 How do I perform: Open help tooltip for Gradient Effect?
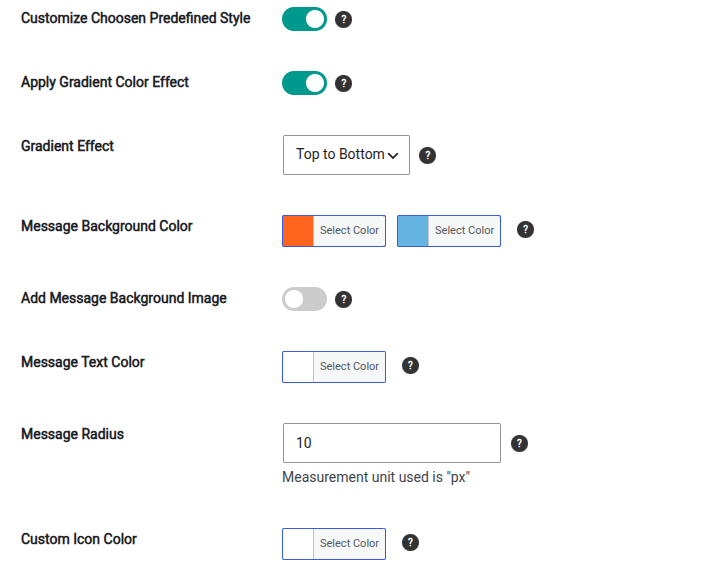pyautogui.click(x=427, y=155)
